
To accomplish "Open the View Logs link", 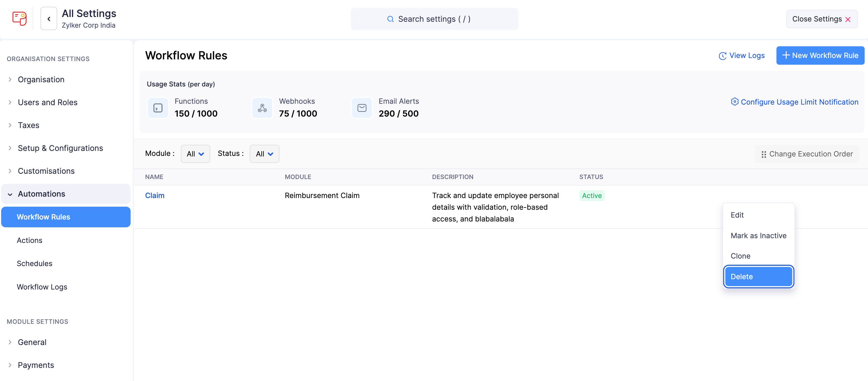I will click(742, 56).
